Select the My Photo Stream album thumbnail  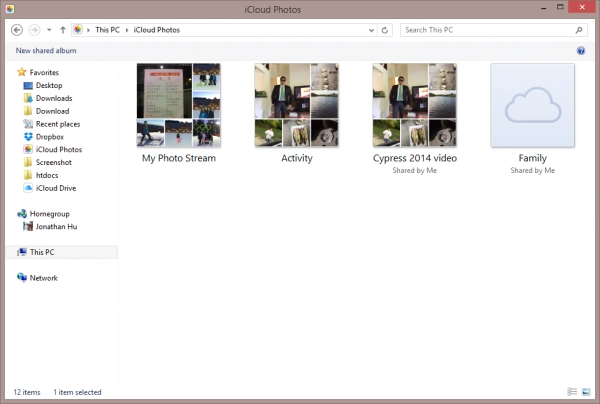pos(179,105)
